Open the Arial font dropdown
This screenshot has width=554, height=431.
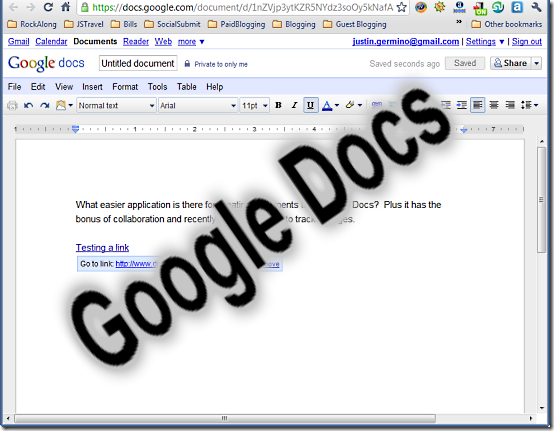(198, 105)
